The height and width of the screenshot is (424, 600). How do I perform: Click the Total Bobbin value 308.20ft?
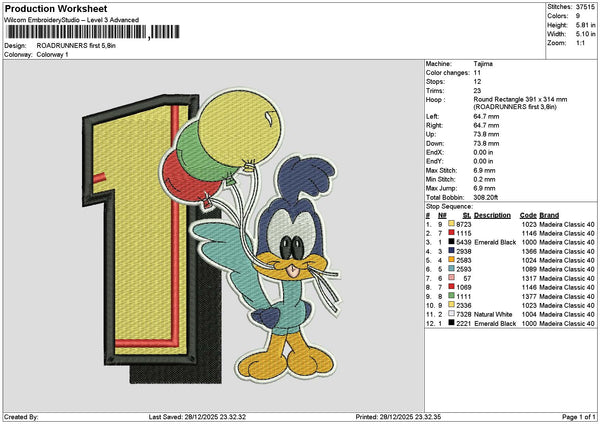(x=486, y=197)
